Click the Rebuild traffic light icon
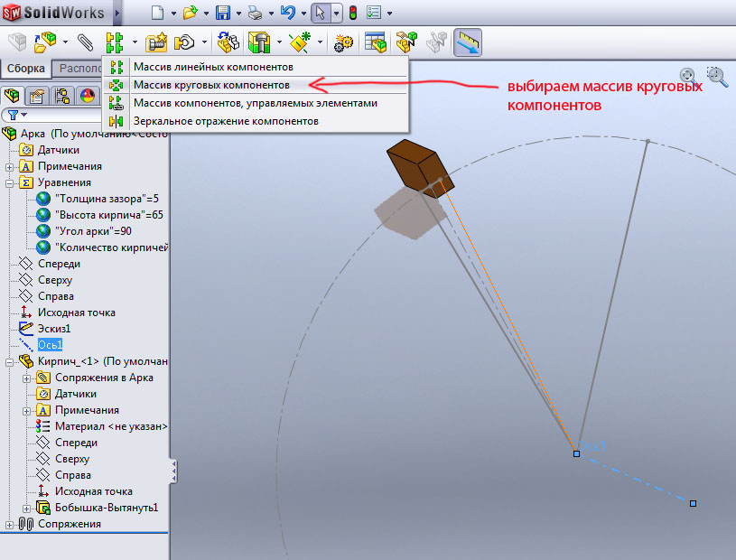The width and height of the screenshot is (736, 560). (352, 14)
